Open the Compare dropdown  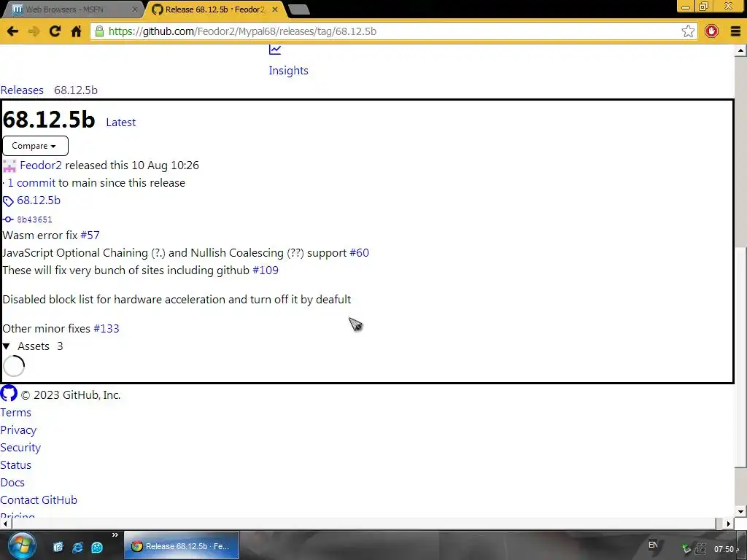(x=35, y=146)
